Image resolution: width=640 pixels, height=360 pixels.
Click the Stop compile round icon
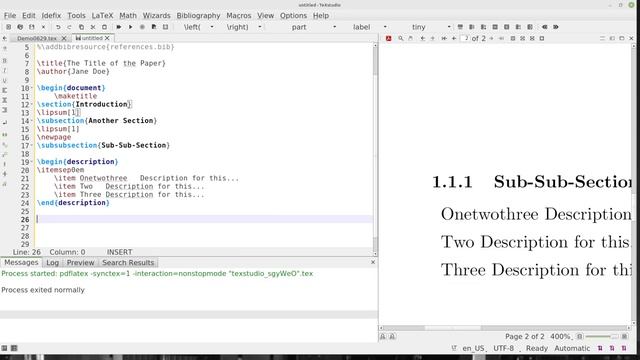point(142,27)
